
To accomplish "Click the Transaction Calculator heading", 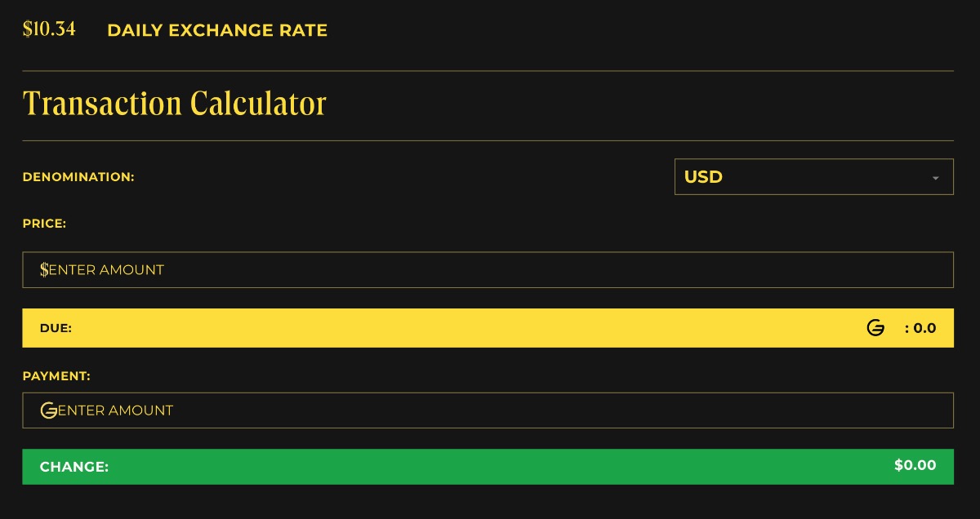I will click(174, 104).
